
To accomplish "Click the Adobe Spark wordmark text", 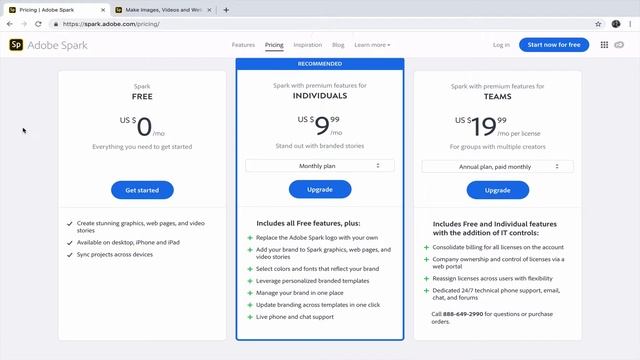I will coord(58,45).
